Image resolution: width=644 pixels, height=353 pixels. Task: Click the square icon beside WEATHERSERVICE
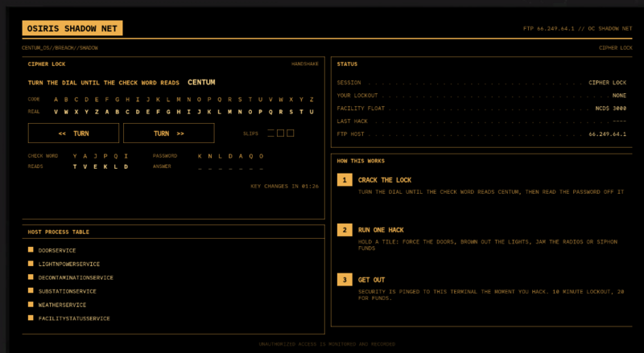[x=31, y=304]
